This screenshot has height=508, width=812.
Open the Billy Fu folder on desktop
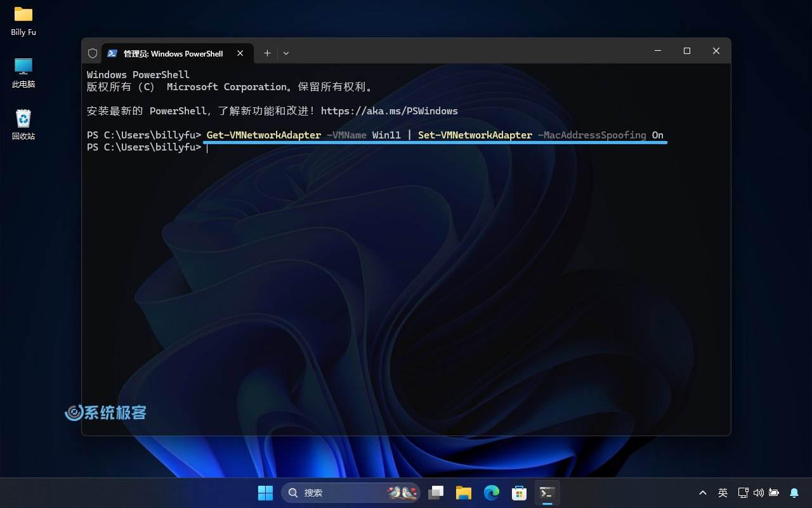click(23, 20)
